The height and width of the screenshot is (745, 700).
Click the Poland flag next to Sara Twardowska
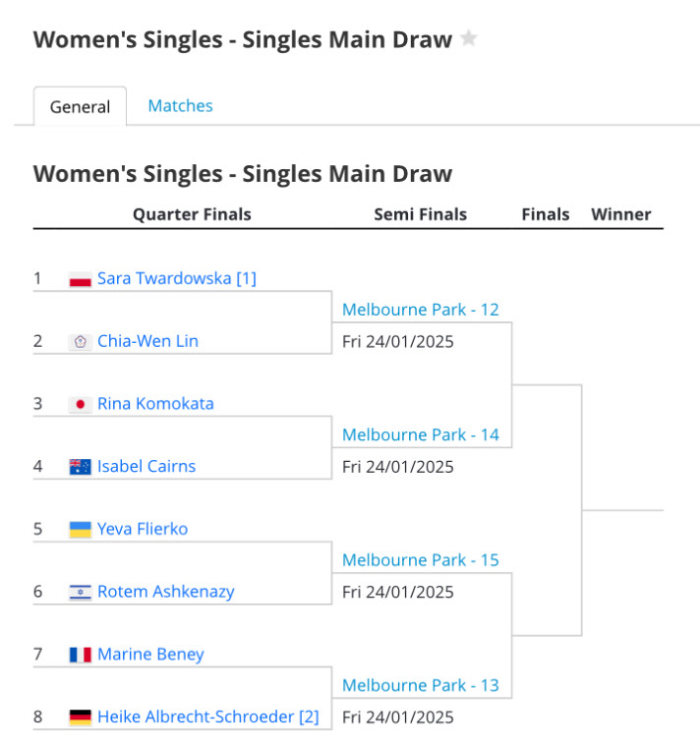tap(80, 279)
